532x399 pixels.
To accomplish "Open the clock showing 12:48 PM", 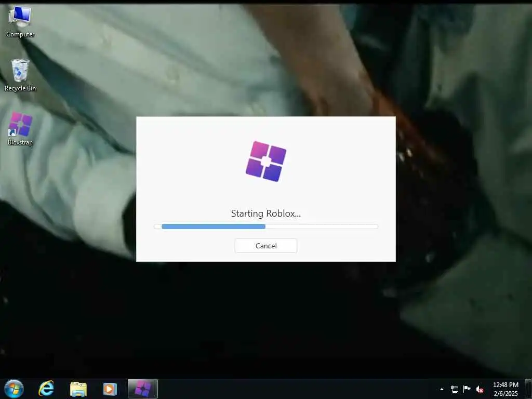I will click(x=506, y=389).
